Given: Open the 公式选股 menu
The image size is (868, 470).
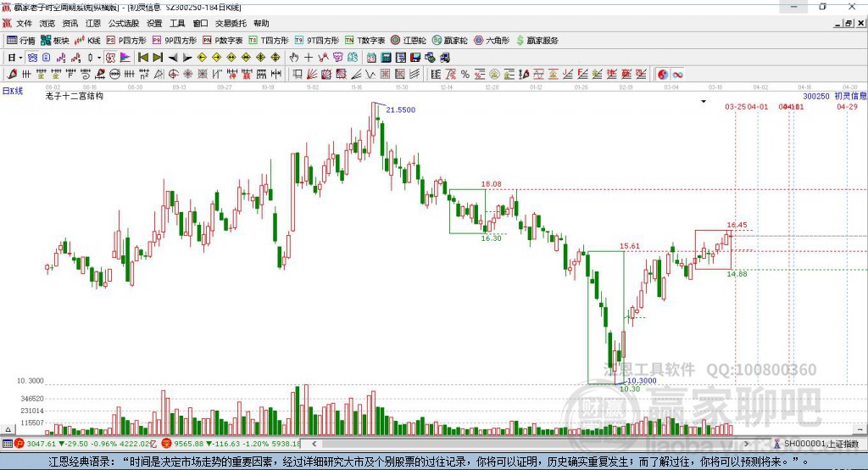Looking at the screenshot, I should [122, 24].
